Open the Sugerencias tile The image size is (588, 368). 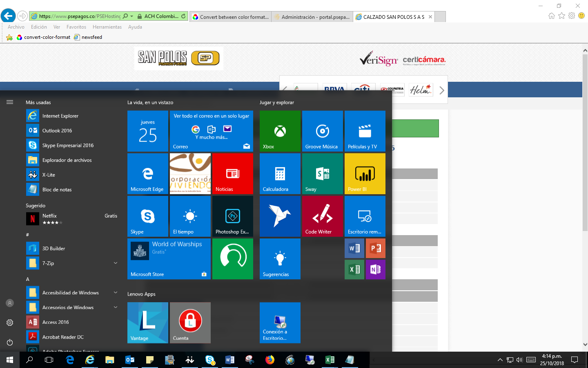tap(280, 259)
